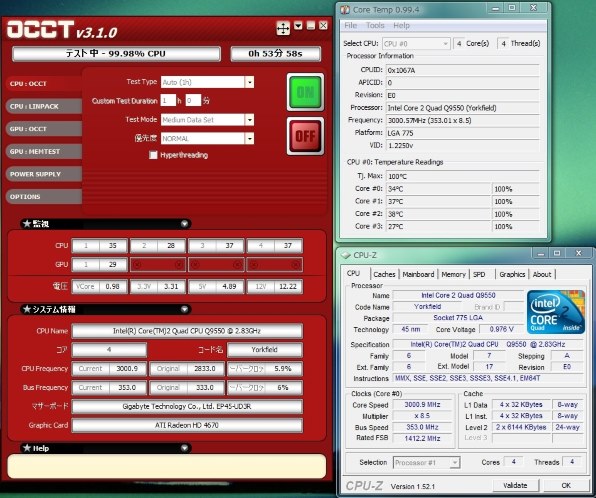
Task: Click the Core #0 34°C reading in Core Temp
Action: (x=439, y=189)
